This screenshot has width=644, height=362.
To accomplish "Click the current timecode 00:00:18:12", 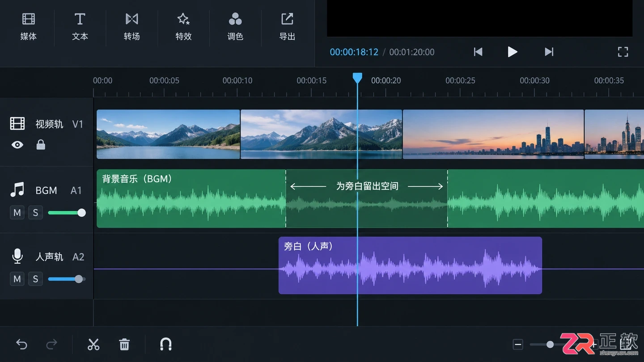I will pyautogui.click(x=354, y=52).
